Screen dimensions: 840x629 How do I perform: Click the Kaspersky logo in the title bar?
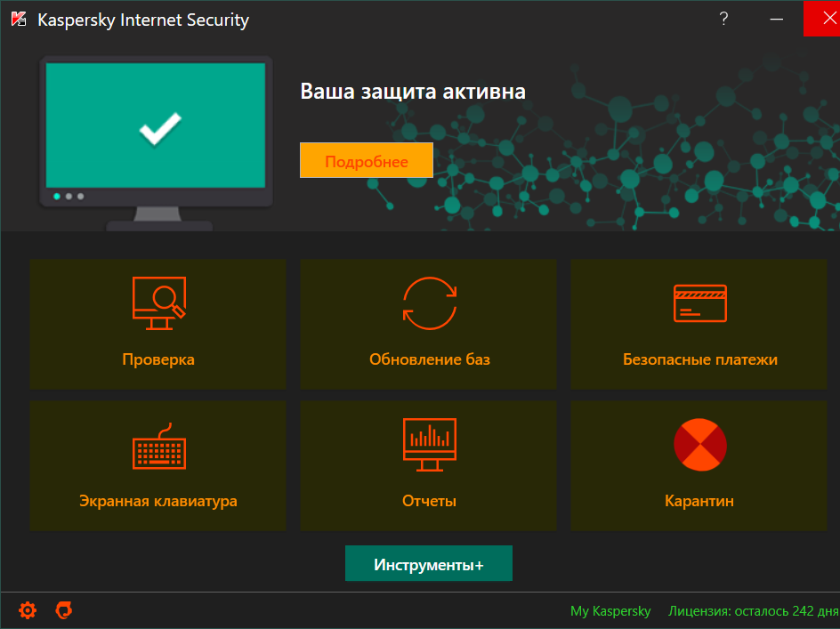tap(18, 20)
